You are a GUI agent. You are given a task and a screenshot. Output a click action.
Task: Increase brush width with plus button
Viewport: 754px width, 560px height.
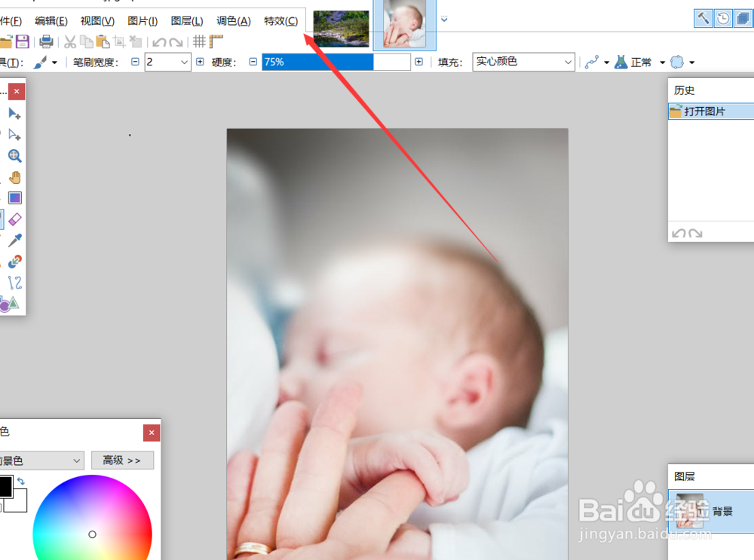[200, 62]
